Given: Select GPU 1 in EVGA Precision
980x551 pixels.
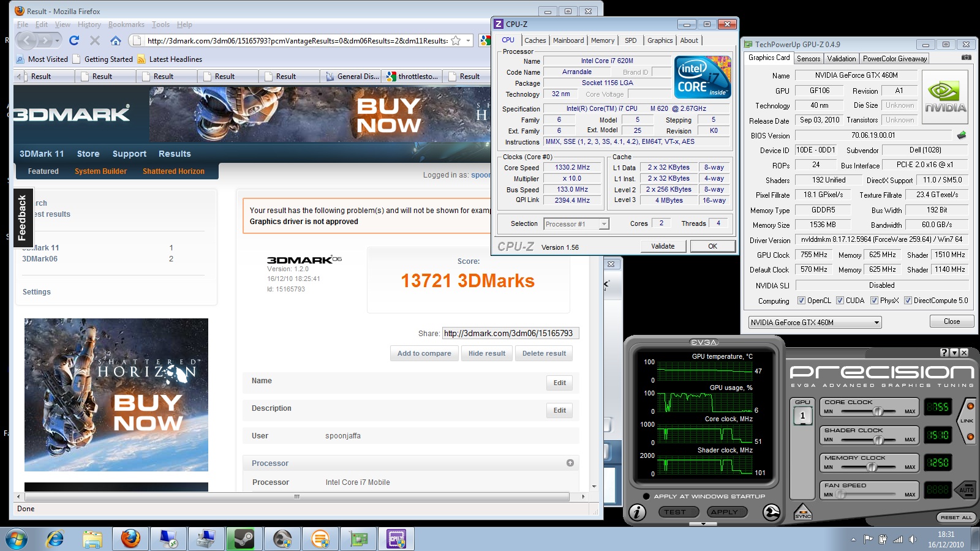Looking at the screenshot, I should [802, 416].
